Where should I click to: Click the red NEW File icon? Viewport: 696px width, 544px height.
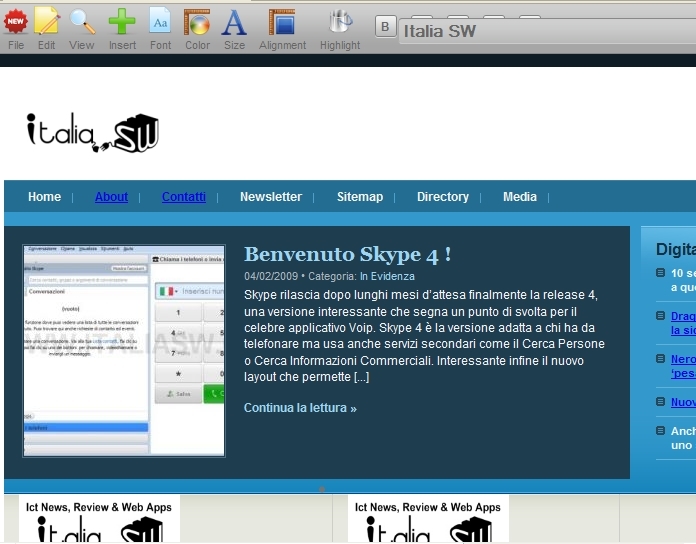16,21
